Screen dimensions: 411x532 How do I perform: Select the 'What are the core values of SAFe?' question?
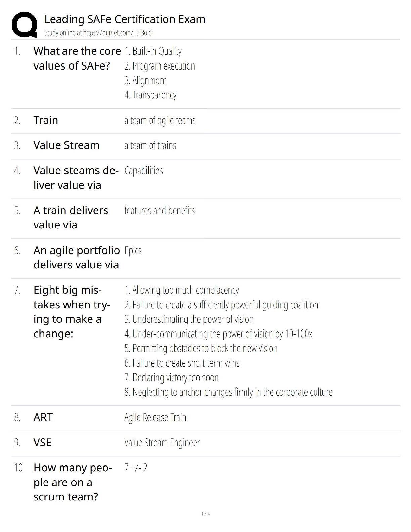[x=77, y=58]
